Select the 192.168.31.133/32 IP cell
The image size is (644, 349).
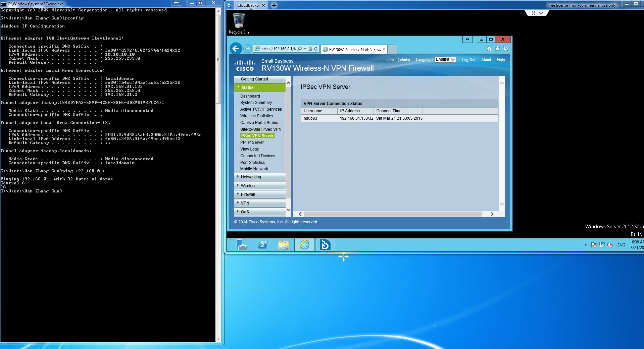point(356,118)
